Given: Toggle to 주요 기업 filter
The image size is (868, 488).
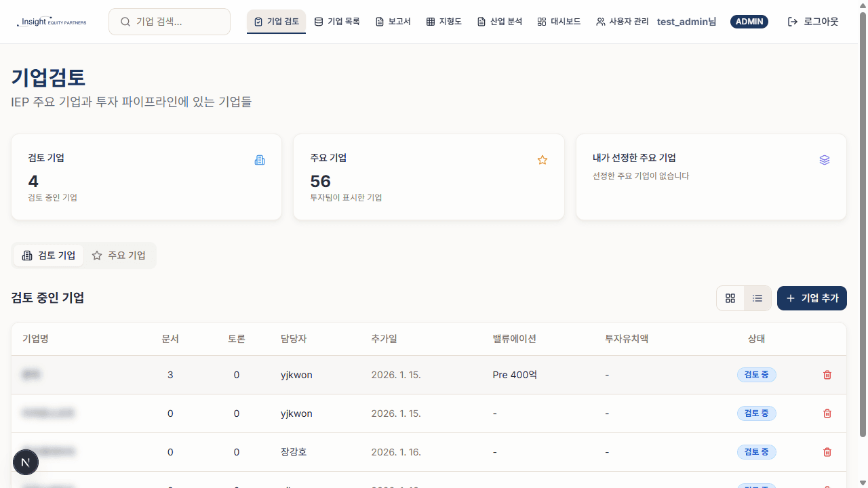Looking at the screenshot, I should pos(119,255).
